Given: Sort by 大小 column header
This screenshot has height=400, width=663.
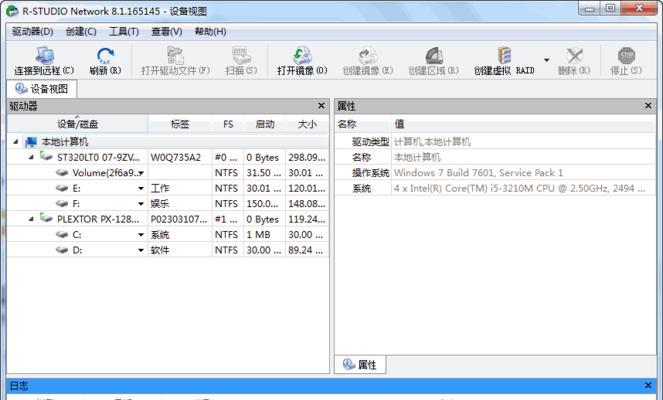Looking at the screenshot, I should [307, 124].
